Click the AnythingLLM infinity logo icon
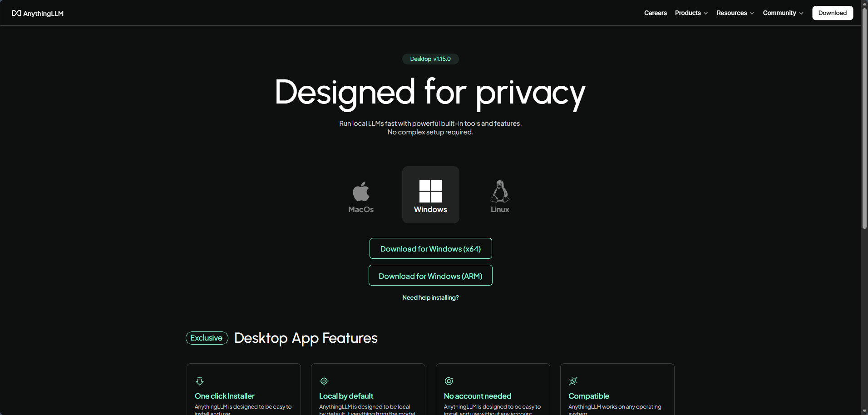 16,13
